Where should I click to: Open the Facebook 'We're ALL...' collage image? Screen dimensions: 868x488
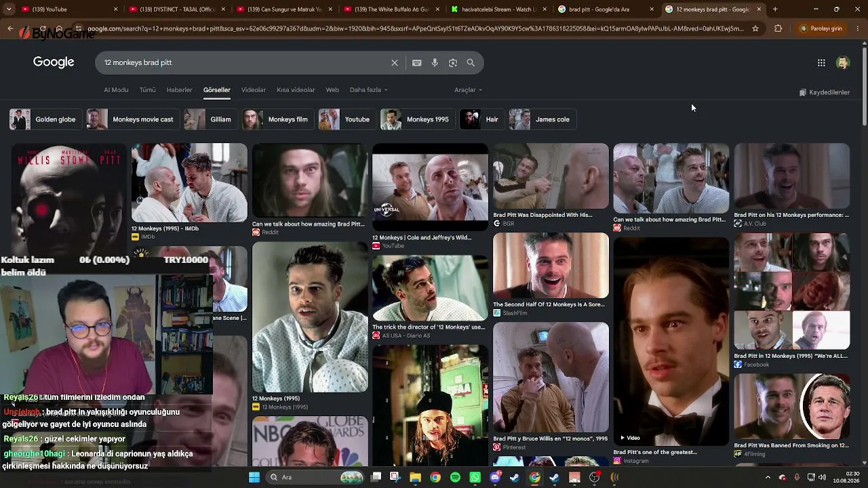(791, 291)
